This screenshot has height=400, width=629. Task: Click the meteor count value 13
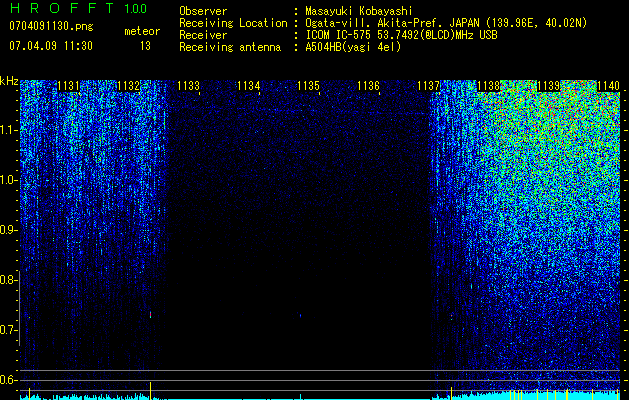coord(145,46)
